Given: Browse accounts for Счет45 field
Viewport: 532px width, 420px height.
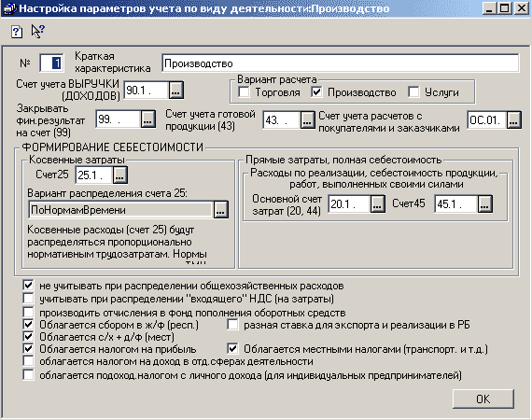Looking at the screenshot, I should coord(484,203).
